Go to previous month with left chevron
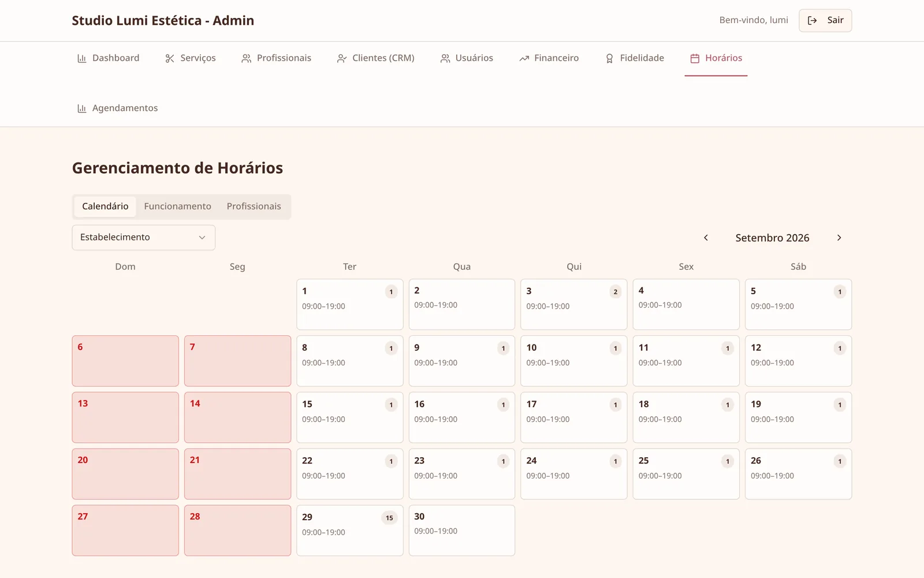 pos(706,238)
